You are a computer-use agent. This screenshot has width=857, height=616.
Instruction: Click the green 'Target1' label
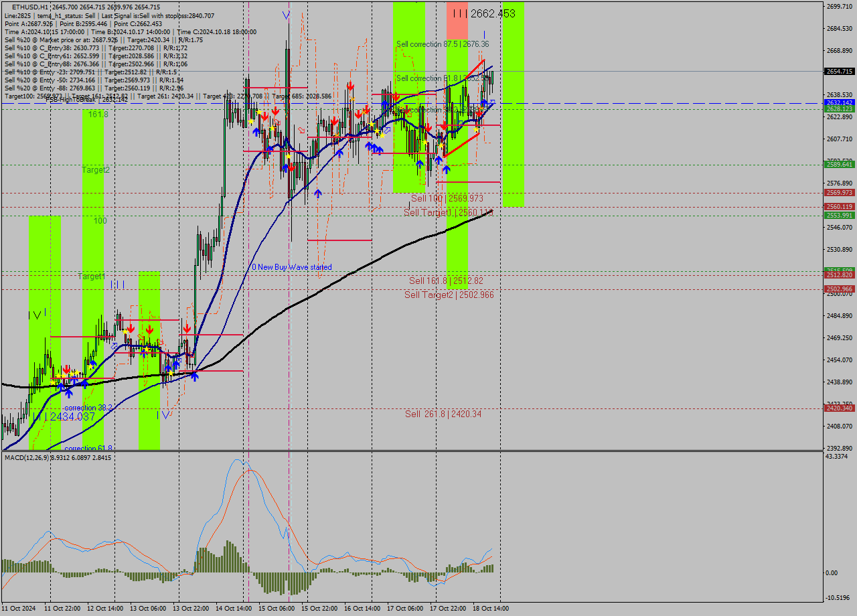[x=91, y=276]
